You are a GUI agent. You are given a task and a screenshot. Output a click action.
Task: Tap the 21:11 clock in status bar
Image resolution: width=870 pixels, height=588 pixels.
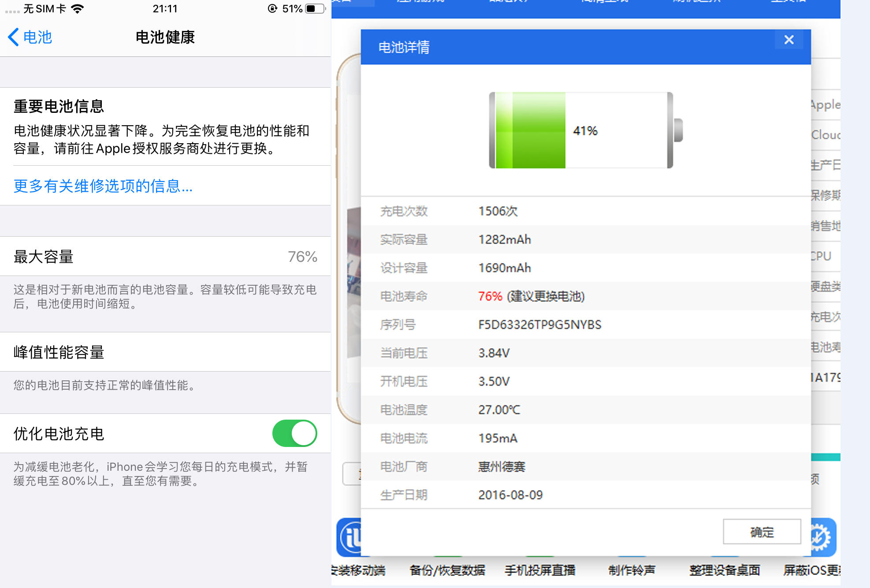tap(165, 9)
